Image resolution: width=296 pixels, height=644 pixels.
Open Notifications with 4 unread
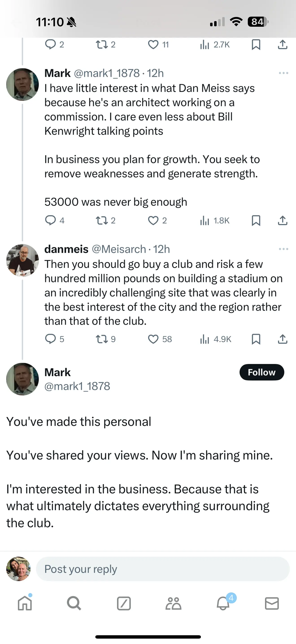tap(223, 604)
